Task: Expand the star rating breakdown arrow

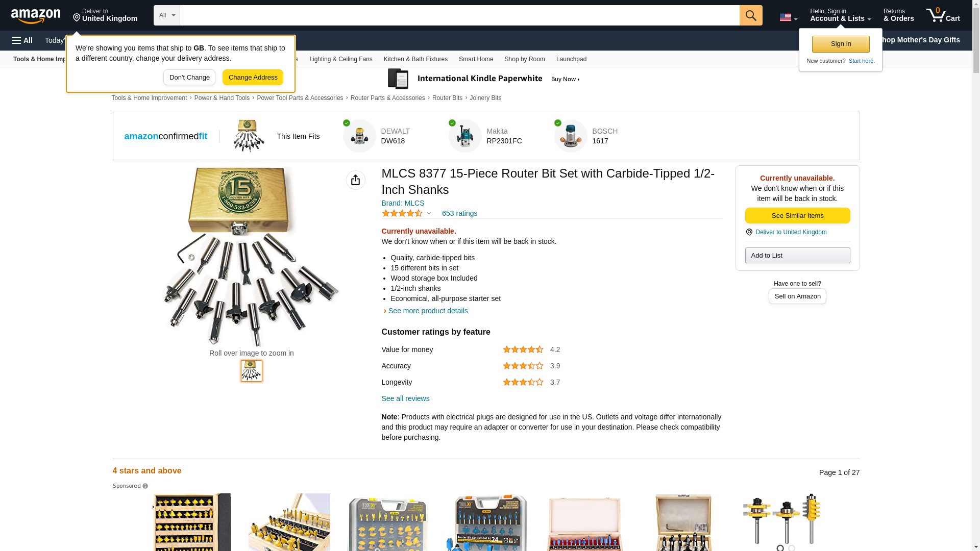Action: coord(429,213)
